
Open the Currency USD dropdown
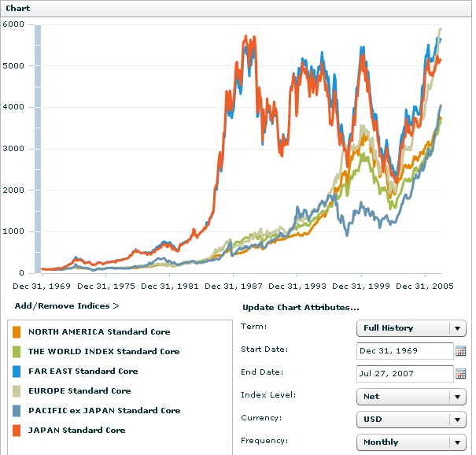(x=411, y=420)
